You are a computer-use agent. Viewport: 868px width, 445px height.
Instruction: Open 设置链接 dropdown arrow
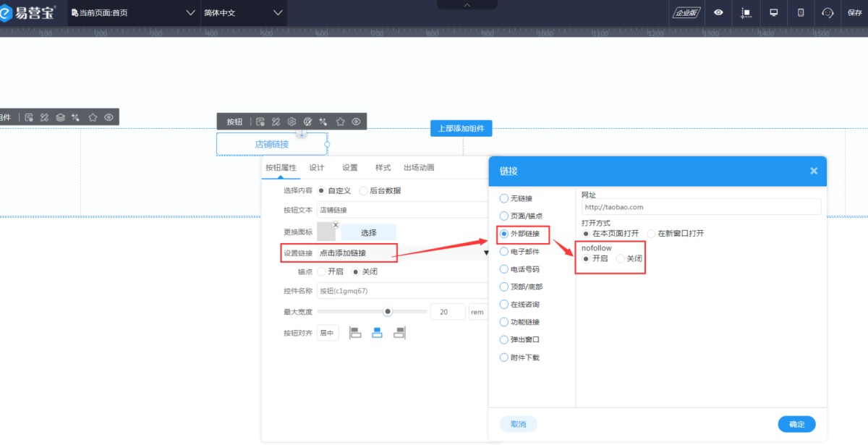pyautogui.click(x=486, y=253)
